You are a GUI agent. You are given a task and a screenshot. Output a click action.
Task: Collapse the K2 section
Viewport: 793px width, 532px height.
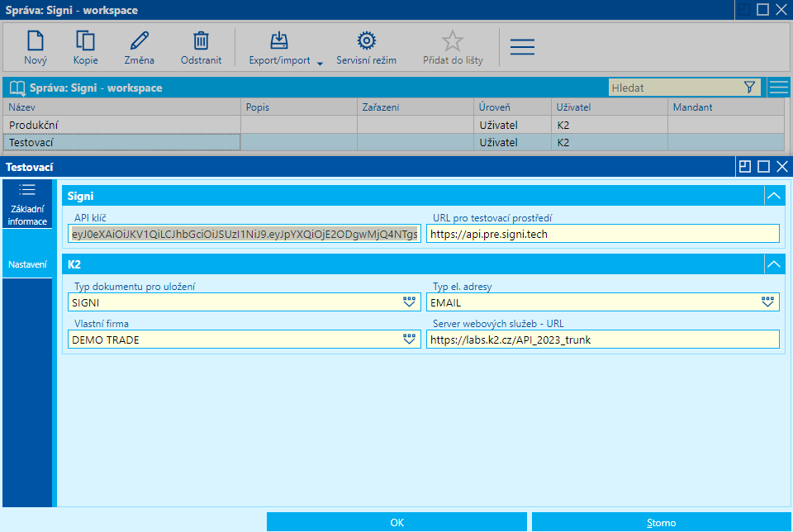click(x=774, y=264)
